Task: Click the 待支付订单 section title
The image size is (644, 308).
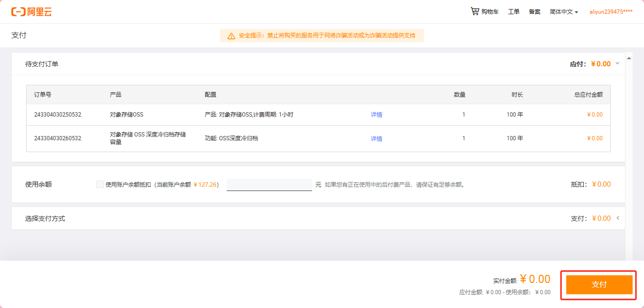Action: [x=42, y=64]
